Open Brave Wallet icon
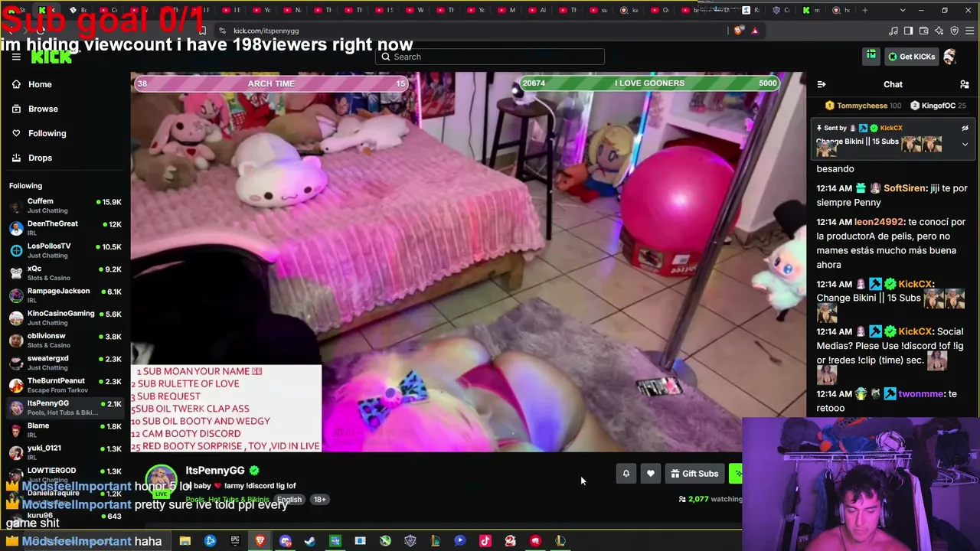The image size is (980, 551). 924,31
